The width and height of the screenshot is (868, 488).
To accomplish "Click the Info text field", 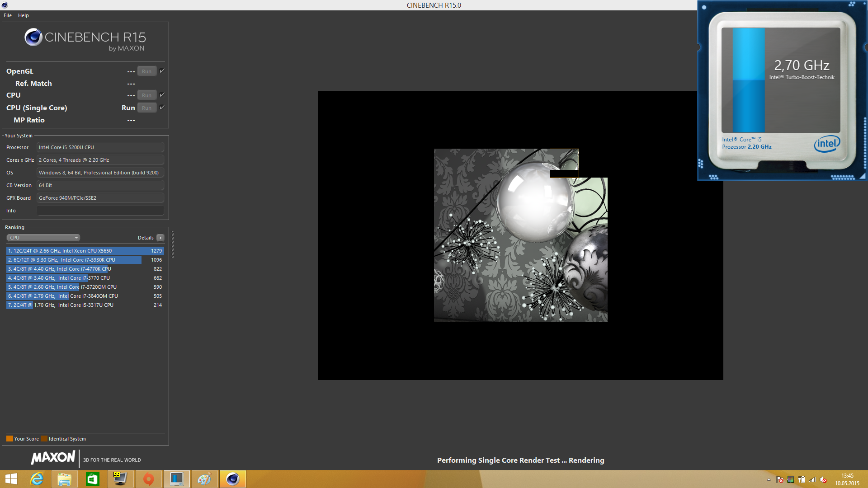I will (100, 211).
